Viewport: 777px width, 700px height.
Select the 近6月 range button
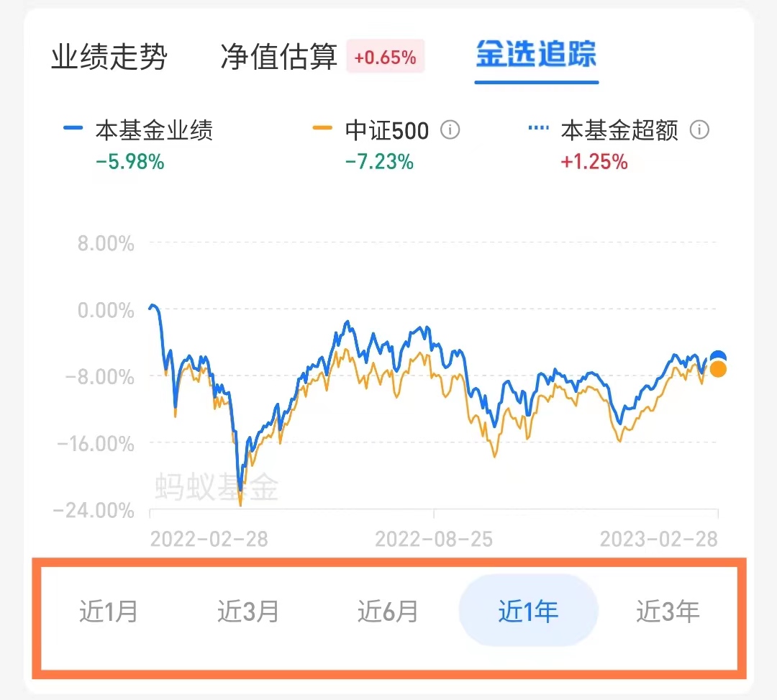(386, 610)
